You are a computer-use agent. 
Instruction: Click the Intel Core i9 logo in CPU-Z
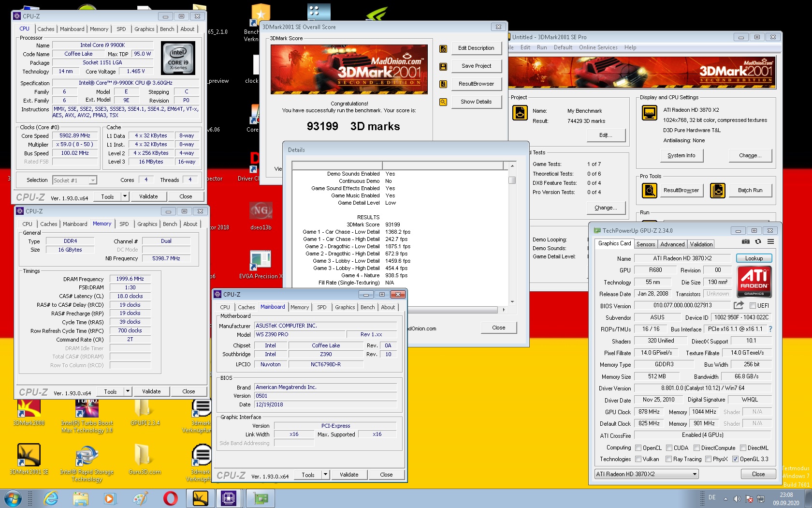178,58
